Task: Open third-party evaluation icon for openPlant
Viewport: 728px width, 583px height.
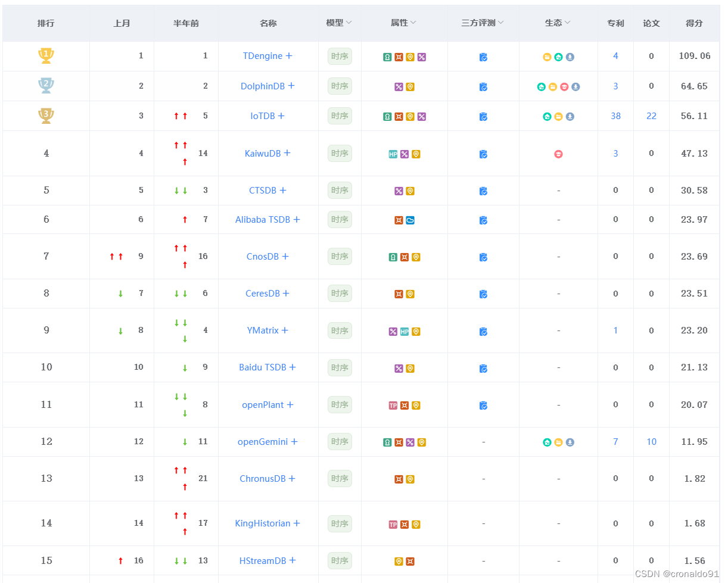Action: [x=483, y=406]
